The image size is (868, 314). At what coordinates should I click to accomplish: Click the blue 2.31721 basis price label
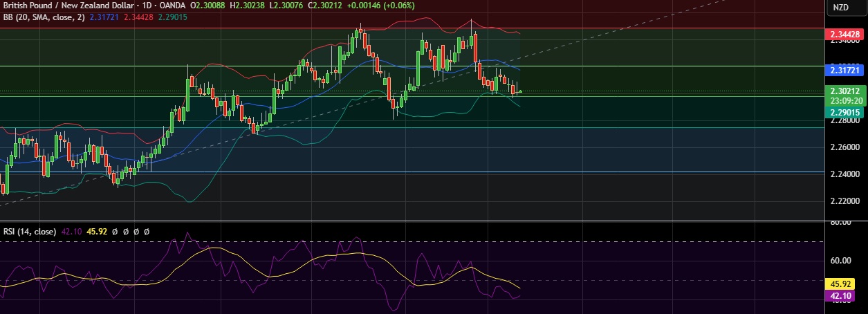844,71
